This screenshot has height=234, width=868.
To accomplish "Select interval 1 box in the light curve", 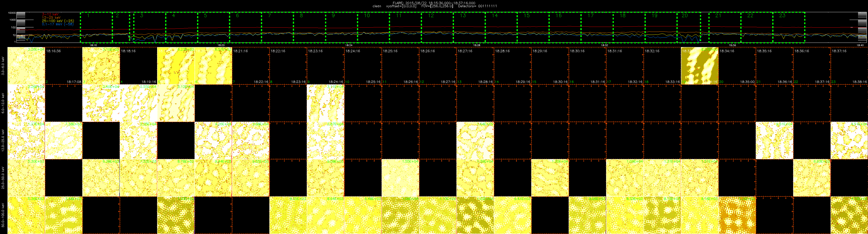I will tap(96, 27).
